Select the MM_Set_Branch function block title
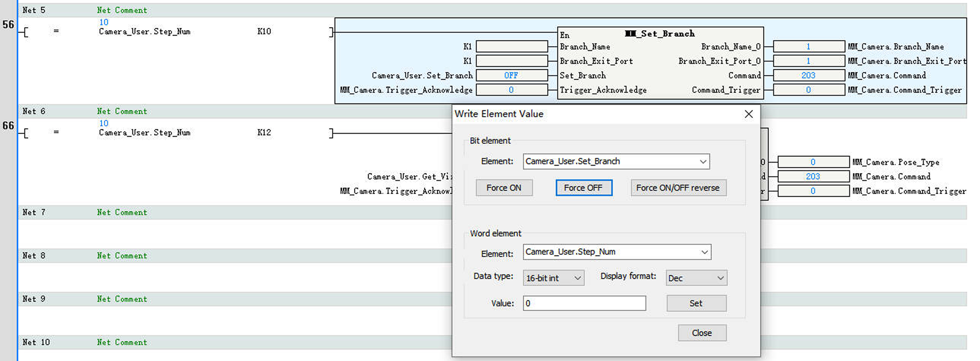980x361 pixels. point(660,34)
